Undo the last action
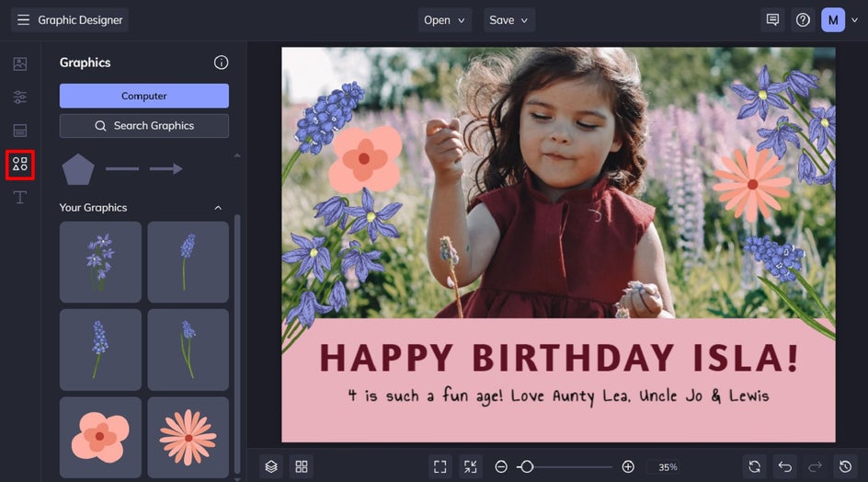 point(785,466)
